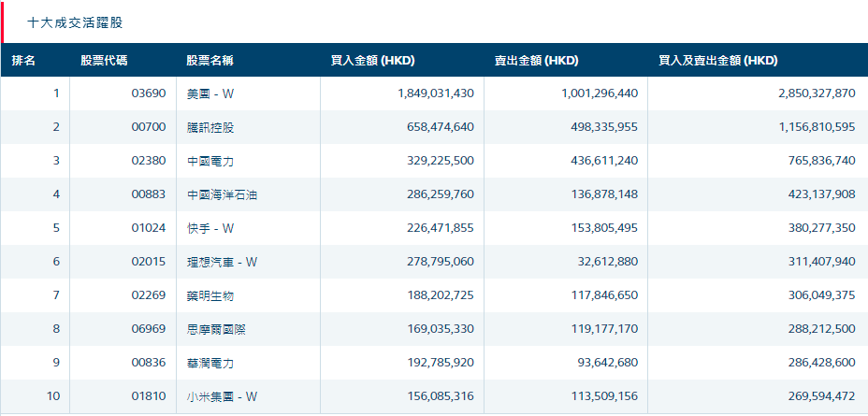Select stock name 騰訊控股

point(210,127)
